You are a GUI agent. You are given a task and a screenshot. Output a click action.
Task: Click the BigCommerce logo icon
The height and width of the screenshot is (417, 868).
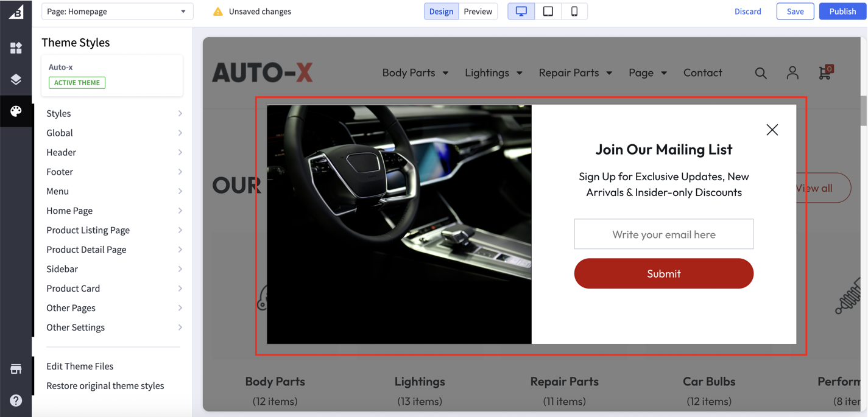point(16,12)
